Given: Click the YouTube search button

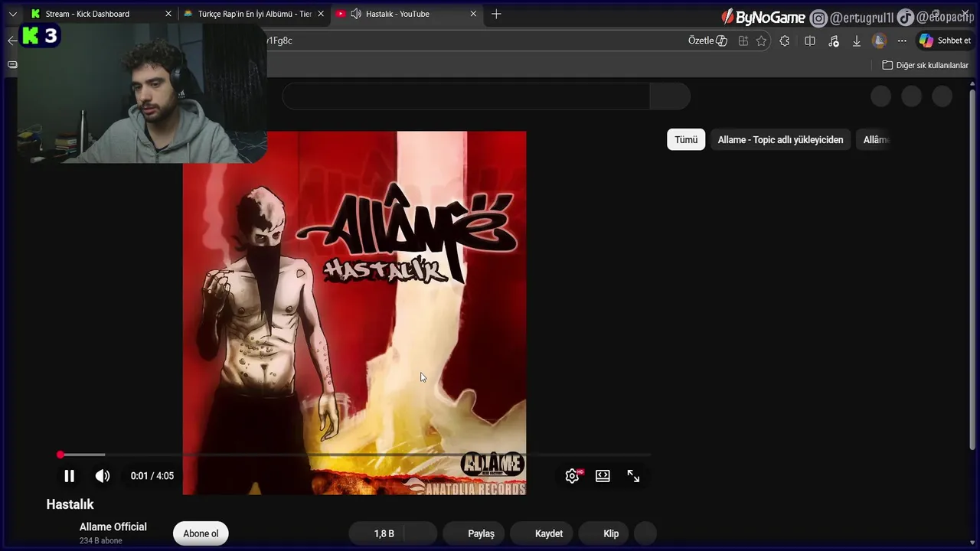Looking at the screenshot, I should pyautogui.click(x=670, y=96).
